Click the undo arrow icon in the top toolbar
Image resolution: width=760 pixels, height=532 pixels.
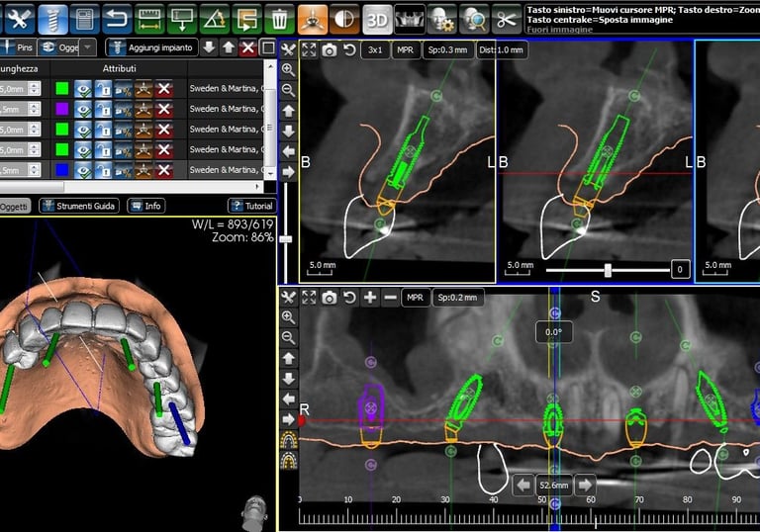117,19
